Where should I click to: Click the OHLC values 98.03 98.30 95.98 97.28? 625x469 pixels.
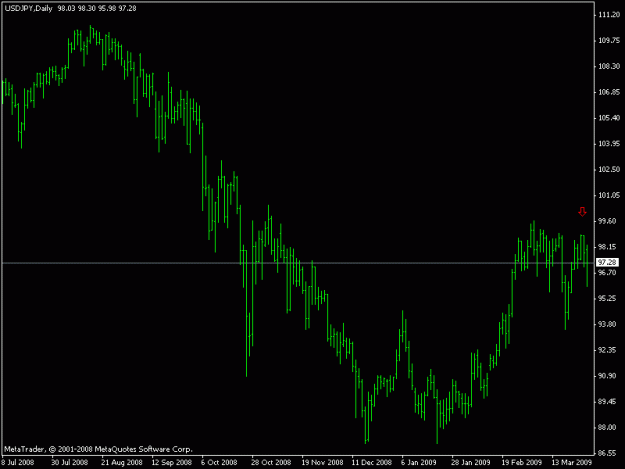pos(97,8)
